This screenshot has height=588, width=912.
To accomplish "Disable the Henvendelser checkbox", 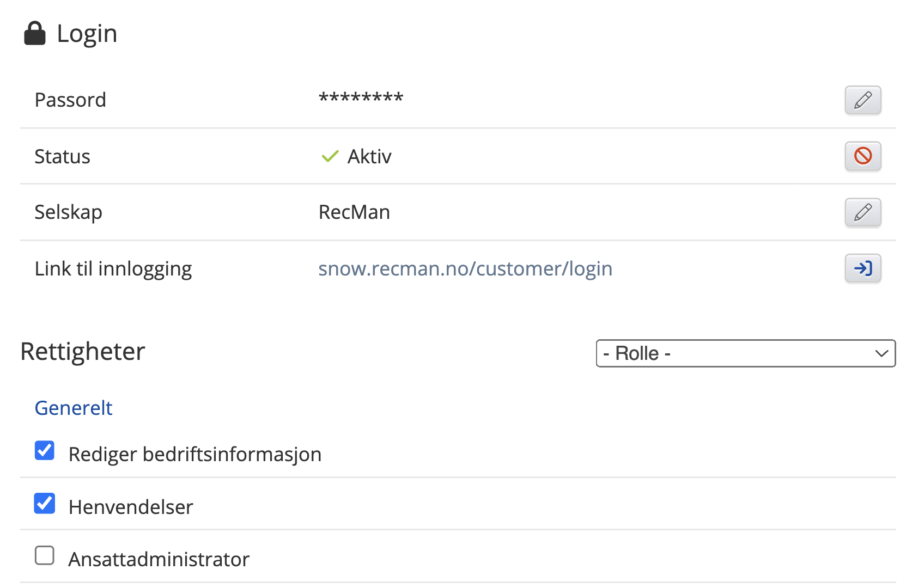I will point(45,504).
